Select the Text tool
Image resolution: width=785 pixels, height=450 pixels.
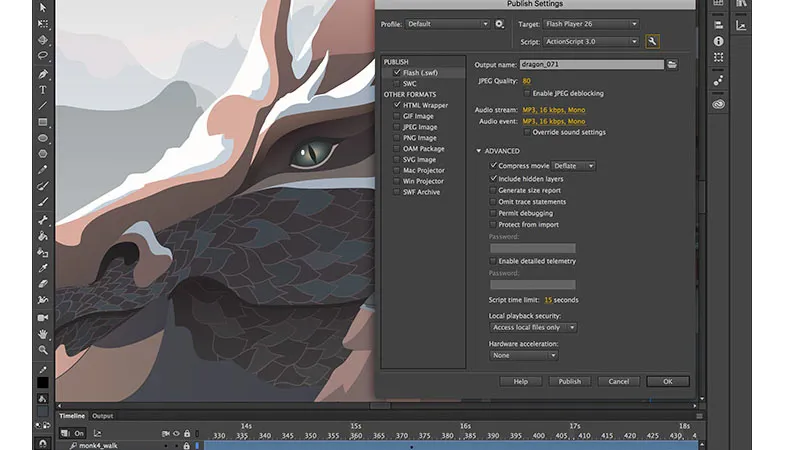click(43, 89)
